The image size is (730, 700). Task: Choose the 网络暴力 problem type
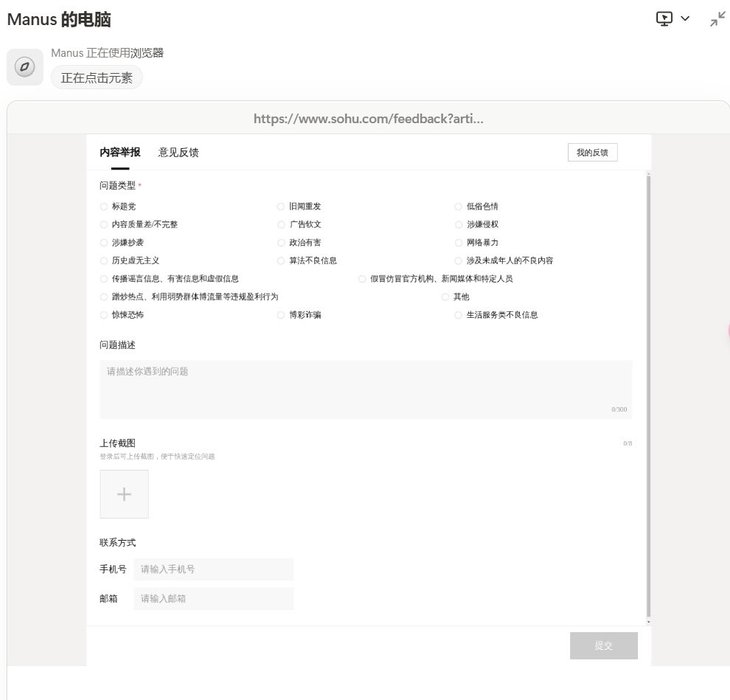click(x=458, y=242)
